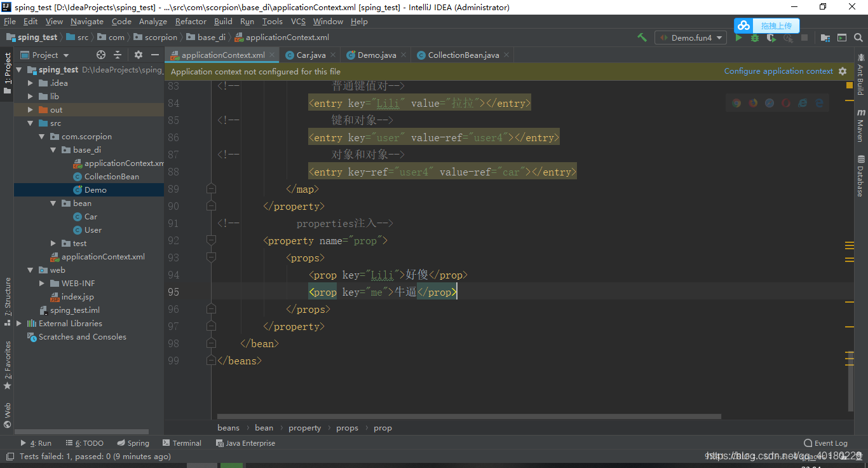Toggle code folding marker at line 92
868x468 pixels.
point(211,240)
